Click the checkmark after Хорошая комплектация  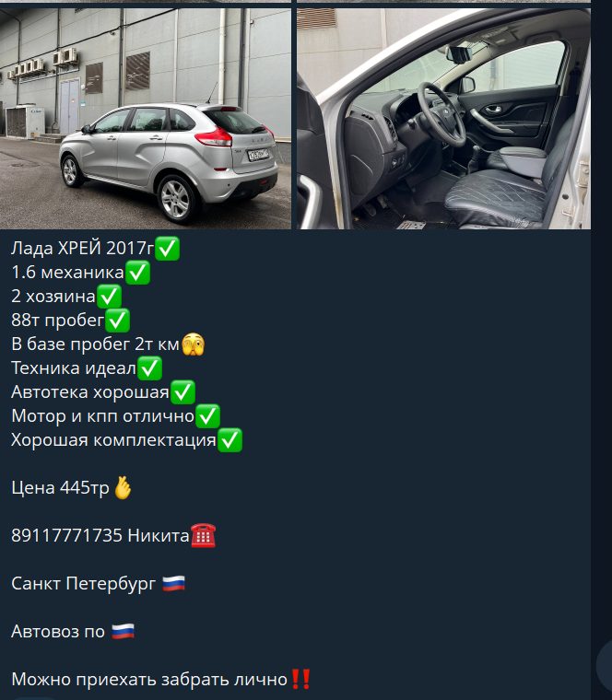229,440
